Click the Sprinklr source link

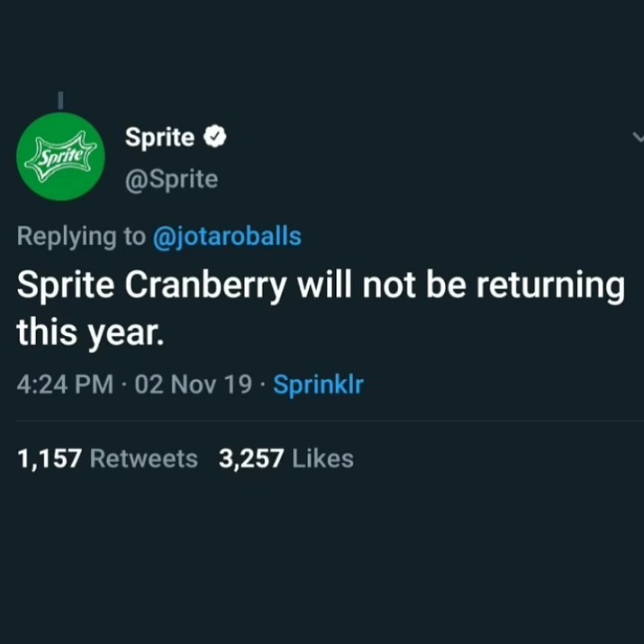[318, 385]
